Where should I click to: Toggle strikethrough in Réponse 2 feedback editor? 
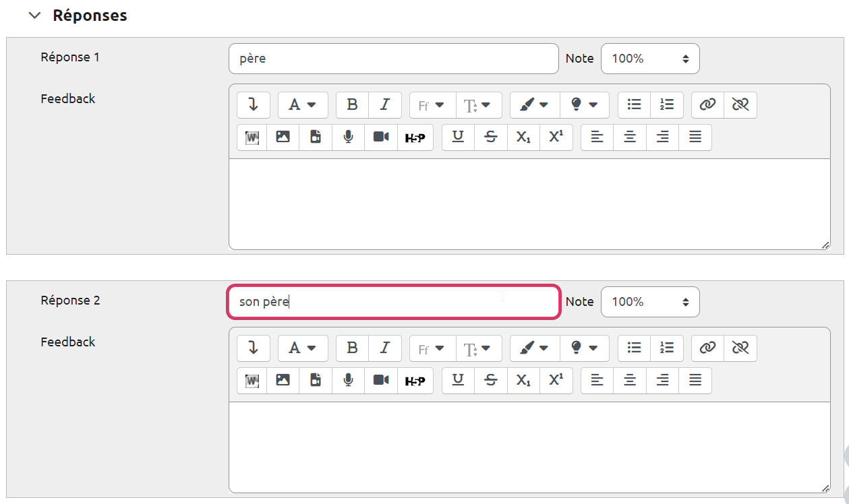pyautogui.click(x=491, y=381)
